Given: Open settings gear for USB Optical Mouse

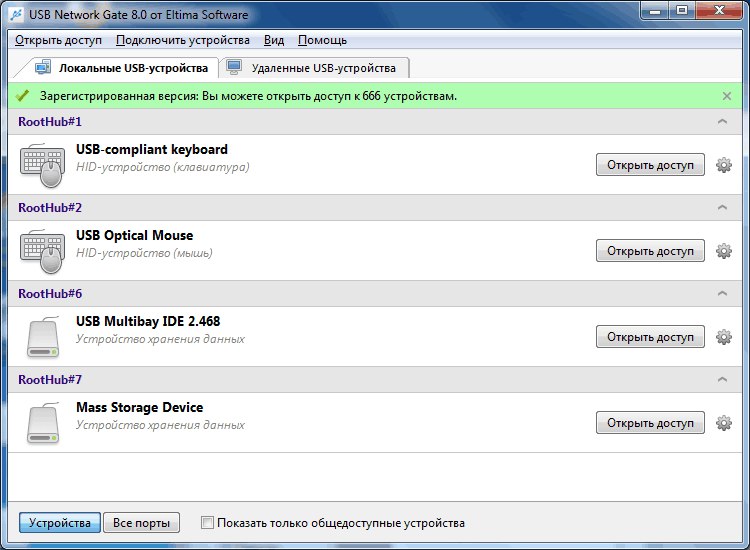Looking at the screenshot, I should click(x=723, y=251).
